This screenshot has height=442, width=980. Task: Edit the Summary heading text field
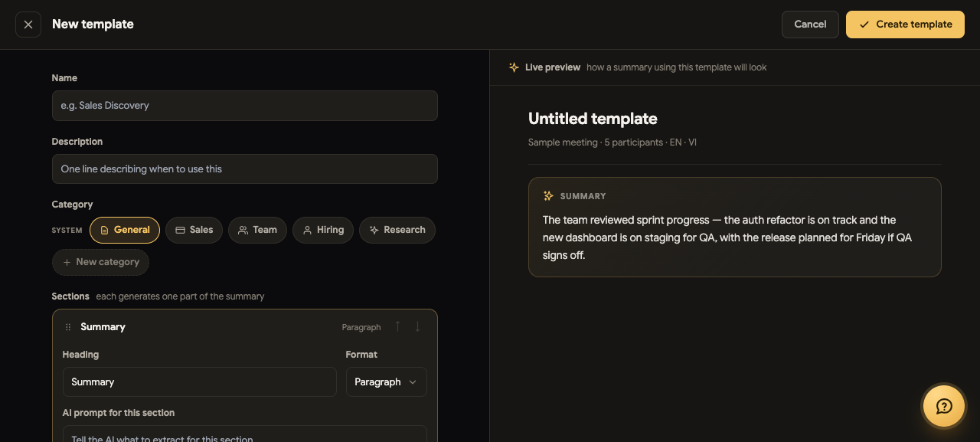coord(200,382)
